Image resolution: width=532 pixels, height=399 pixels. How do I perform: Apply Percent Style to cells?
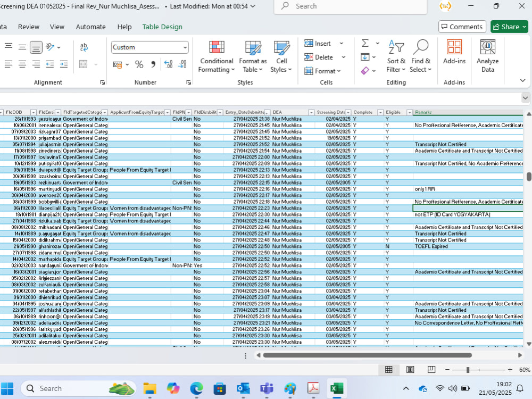click(x=139, y=64)
